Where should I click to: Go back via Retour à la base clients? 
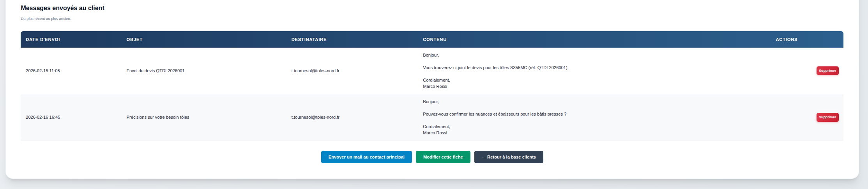(509, 157)
